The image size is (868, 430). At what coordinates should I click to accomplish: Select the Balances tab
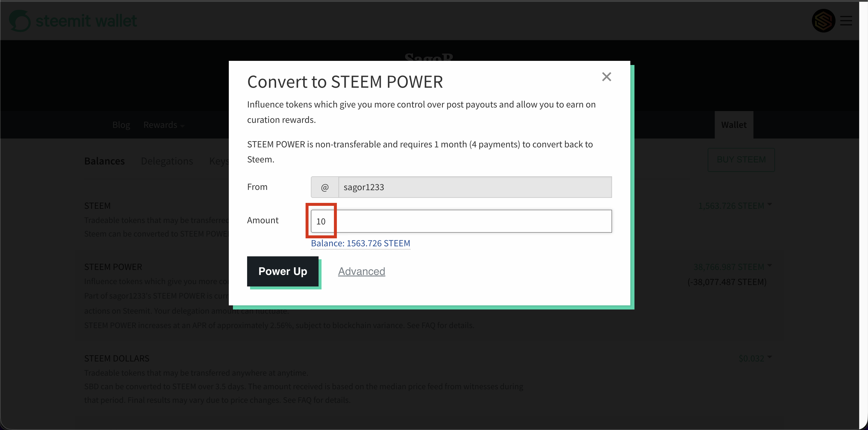pyautogui.click(x=105, y=161)
